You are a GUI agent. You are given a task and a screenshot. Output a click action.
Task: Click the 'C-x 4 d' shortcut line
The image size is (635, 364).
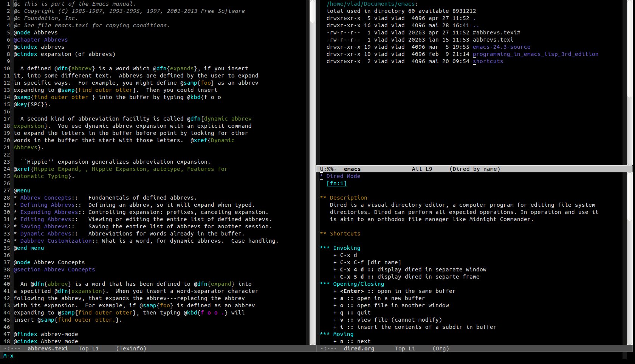pyautogui.click(x=410, y=270)
